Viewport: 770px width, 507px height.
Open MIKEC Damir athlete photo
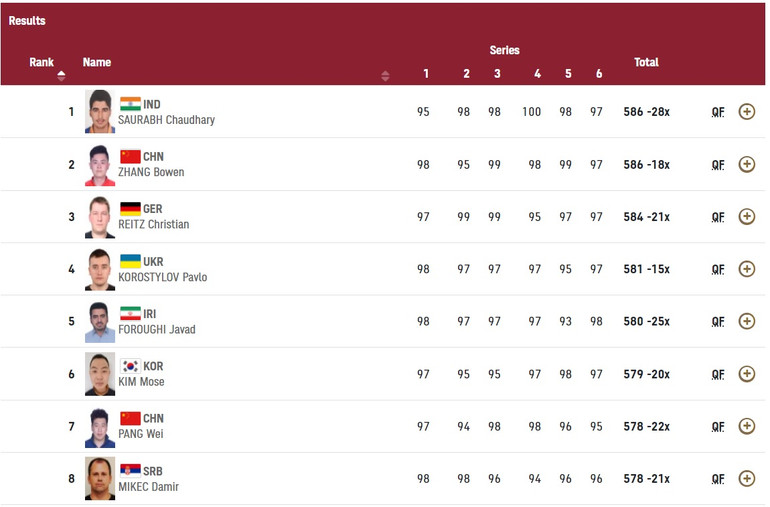pyautogui.click(x=100, y=478)
